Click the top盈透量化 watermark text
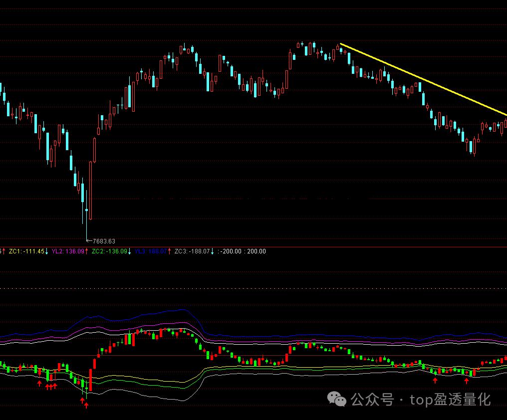The height and width of the screenshot is (420, 507). (x=450, y=400)
